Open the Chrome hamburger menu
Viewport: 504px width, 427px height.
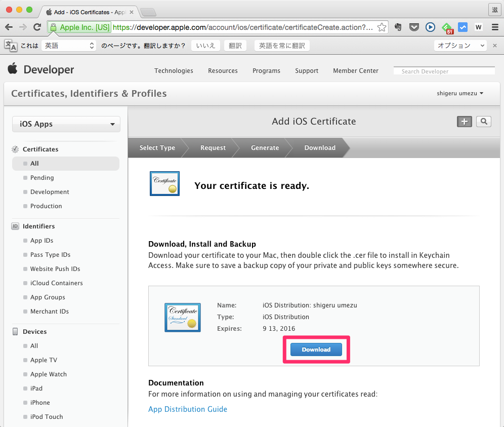point(495,27)
